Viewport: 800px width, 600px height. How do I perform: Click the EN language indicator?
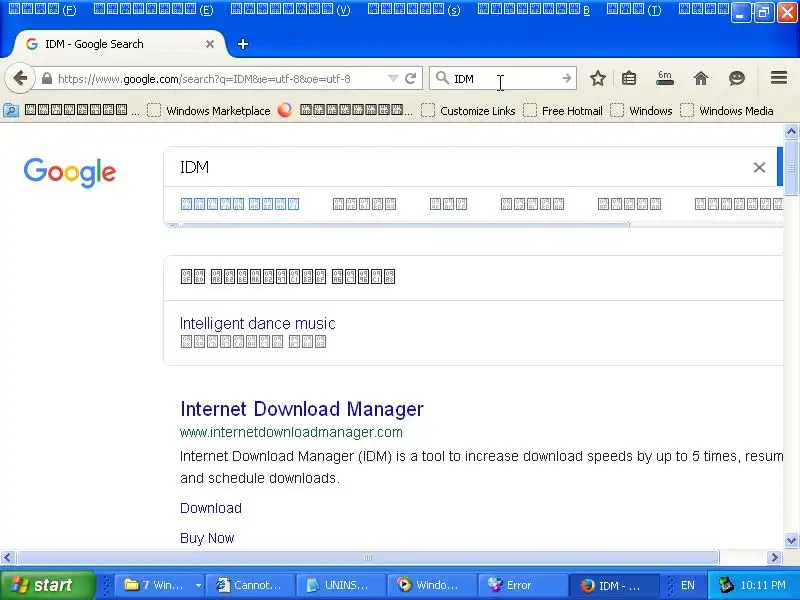(687, 585)
